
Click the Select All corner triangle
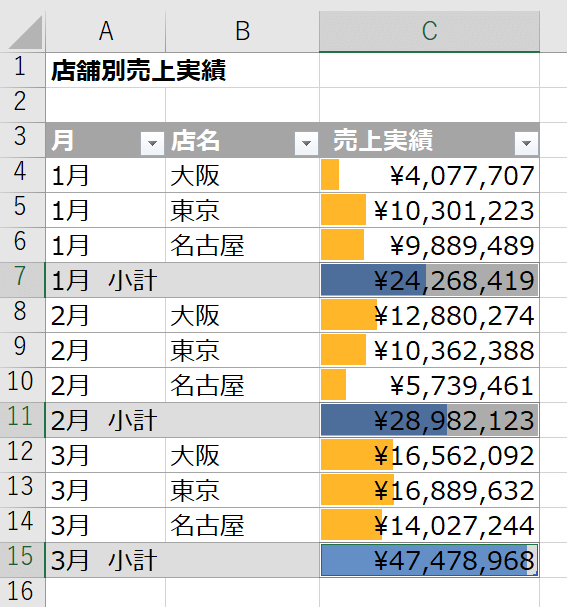point(25,32)
